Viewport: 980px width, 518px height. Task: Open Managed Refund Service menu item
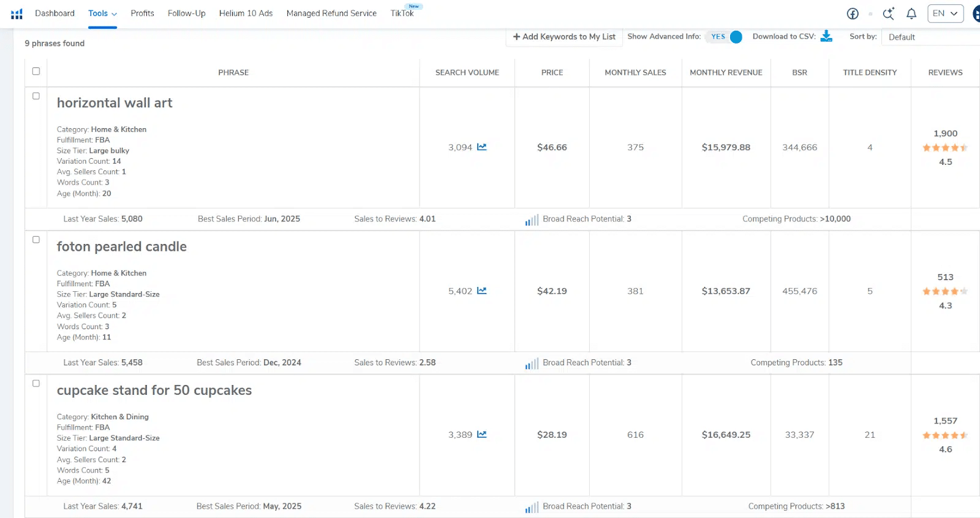coord(331,13)
